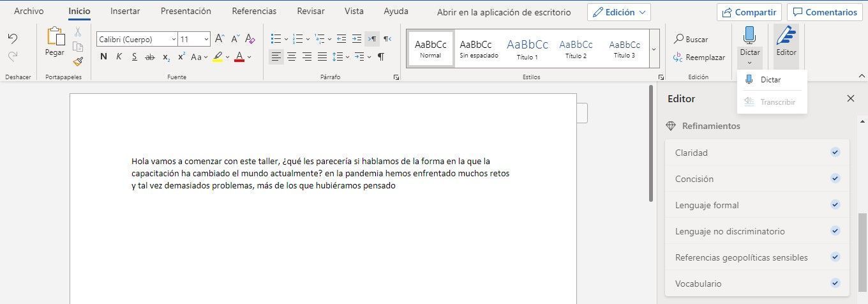Decrease font size with the small A icon
Screen dimensions: 868x304
click(x=234, y=39)
